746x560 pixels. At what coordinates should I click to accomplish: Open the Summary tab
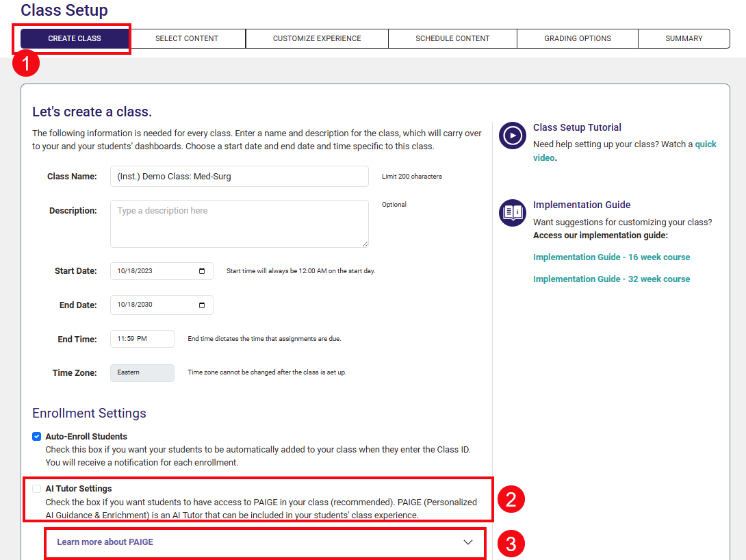tap(684, 38)
